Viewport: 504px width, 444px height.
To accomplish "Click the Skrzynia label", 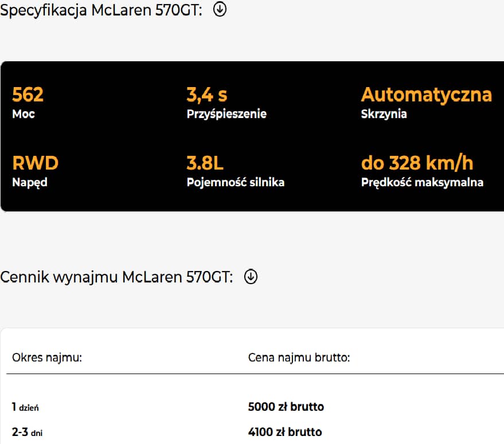I will (384, 114).
